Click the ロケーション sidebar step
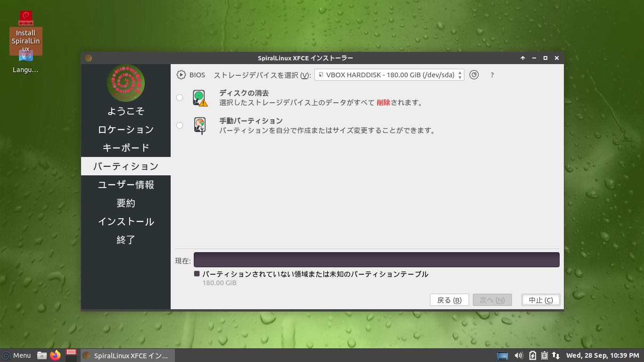 (126, 130)
